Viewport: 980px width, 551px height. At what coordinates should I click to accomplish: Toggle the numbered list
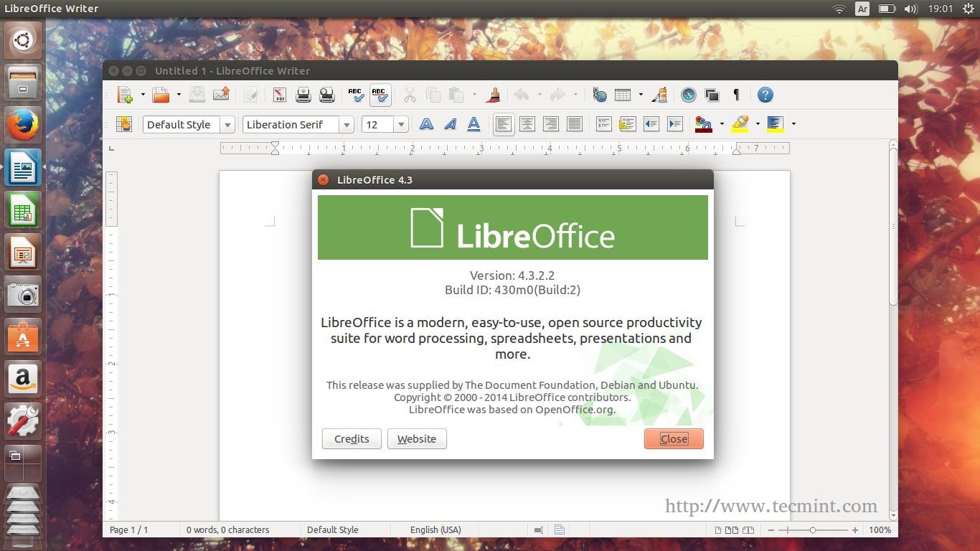pyautogui.click(x=604, y=124)
